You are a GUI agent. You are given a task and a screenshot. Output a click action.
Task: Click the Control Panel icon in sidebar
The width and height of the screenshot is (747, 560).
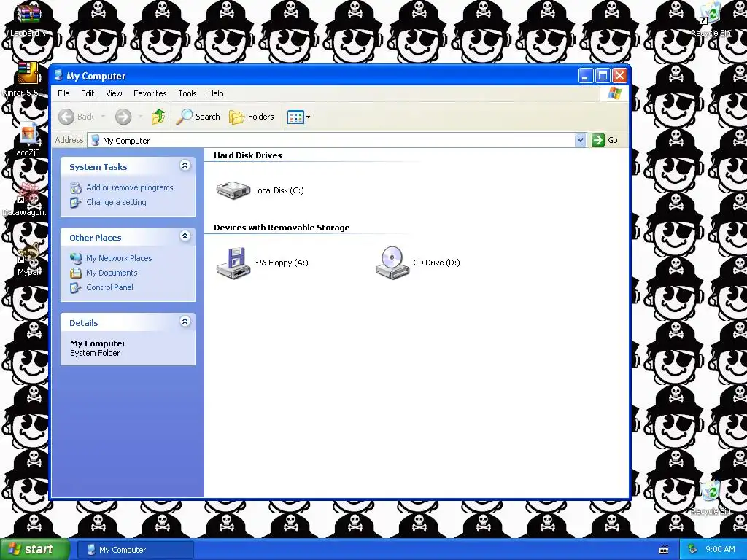pos(76,287)
